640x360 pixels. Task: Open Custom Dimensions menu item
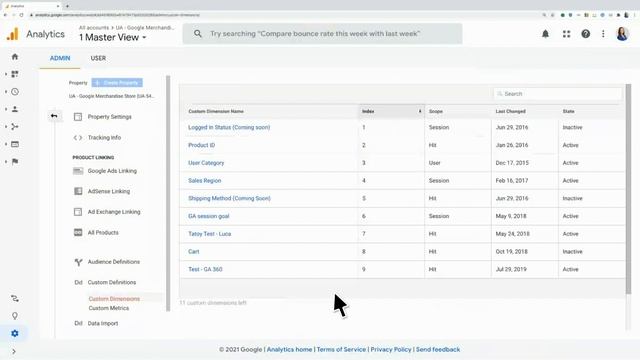click(x=114, y=299)
